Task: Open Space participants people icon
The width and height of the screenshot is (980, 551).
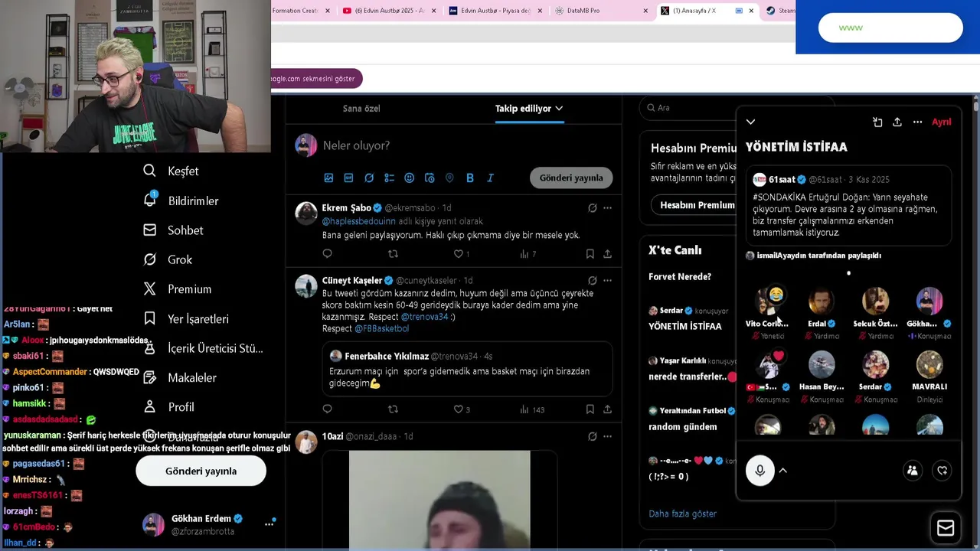Action: 913,471
